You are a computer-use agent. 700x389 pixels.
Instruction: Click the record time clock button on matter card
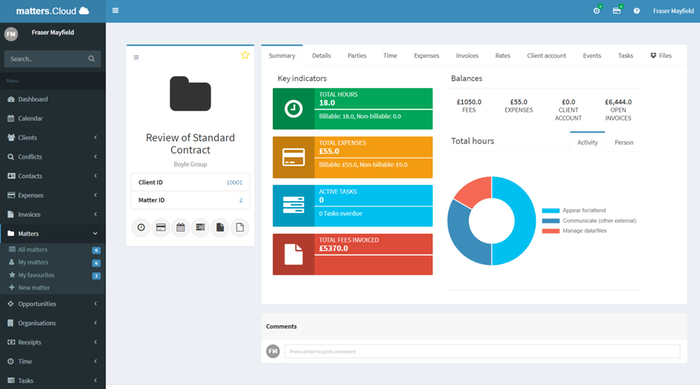pos(141,227)
